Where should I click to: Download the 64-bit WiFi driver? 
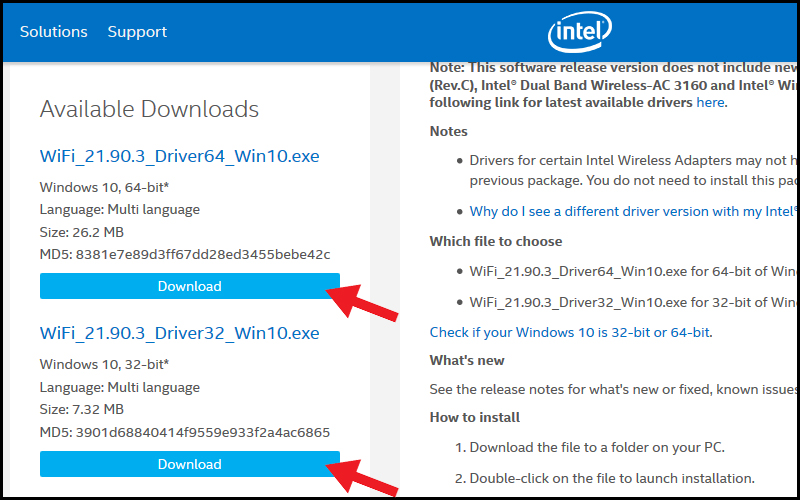pos(190,286)
